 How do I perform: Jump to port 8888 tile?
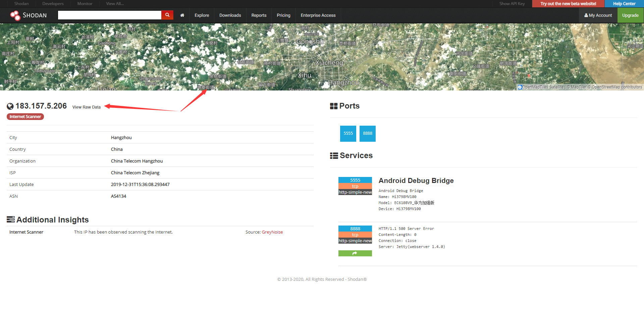[x=368, y=133]
